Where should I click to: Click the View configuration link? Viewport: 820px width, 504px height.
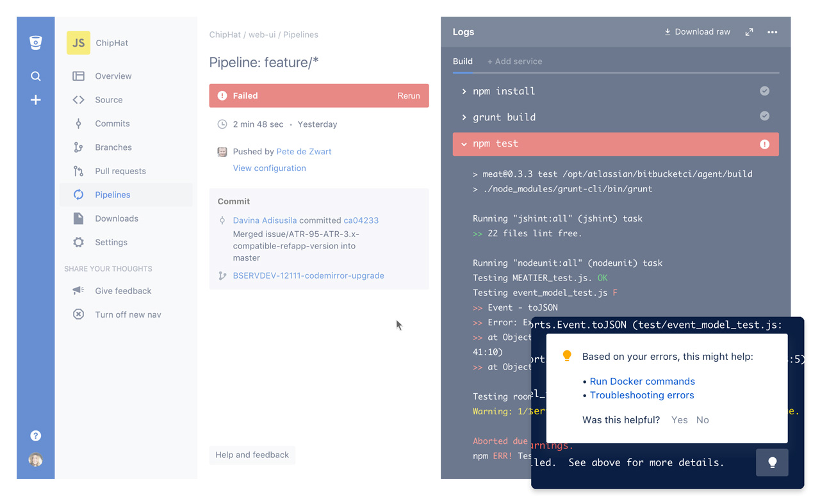tap(270, 168)
